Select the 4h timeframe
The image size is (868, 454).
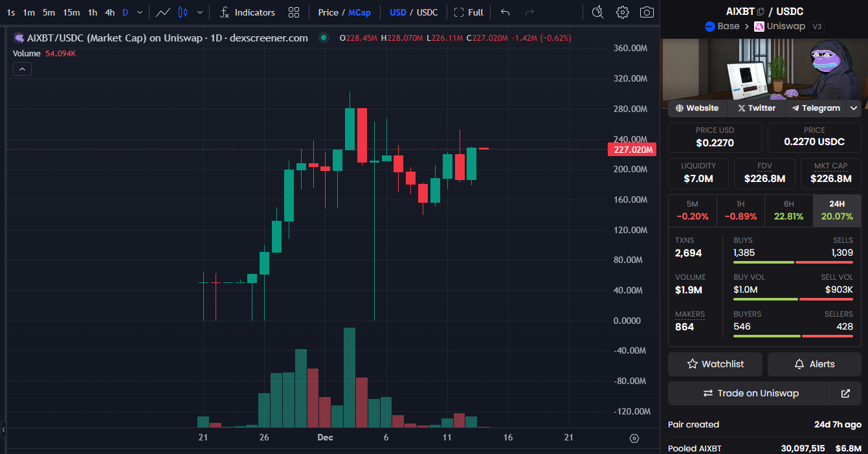[x=110, y=12]
